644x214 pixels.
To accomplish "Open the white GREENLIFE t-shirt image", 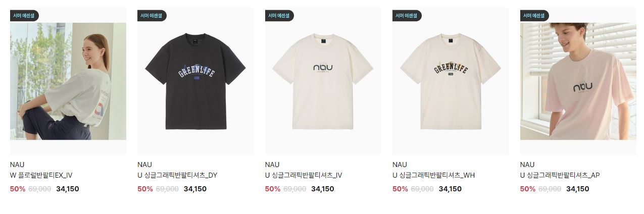I will [x=451, y=81].
